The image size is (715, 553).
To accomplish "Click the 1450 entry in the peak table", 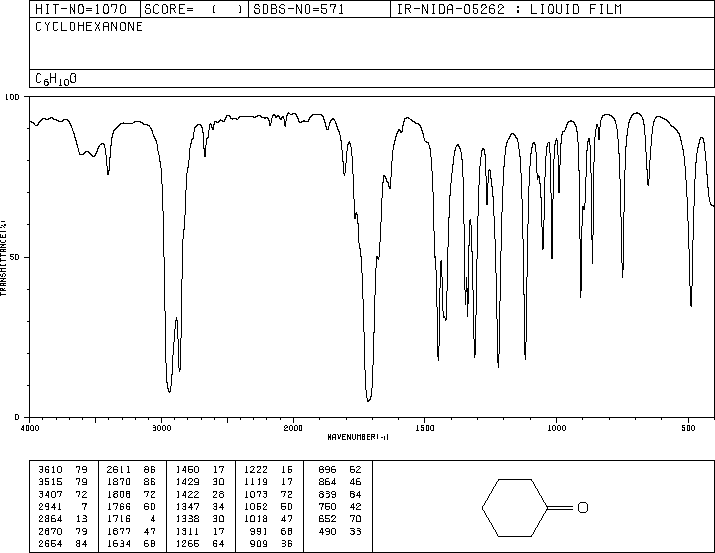I will coord(184,469).
